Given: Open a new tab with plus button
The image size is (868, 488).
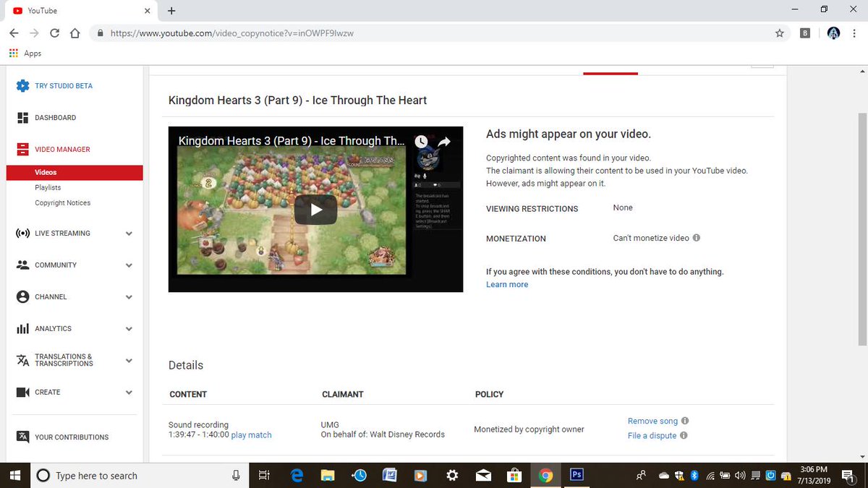Looking at the screenshot, I should coord(171,11).
